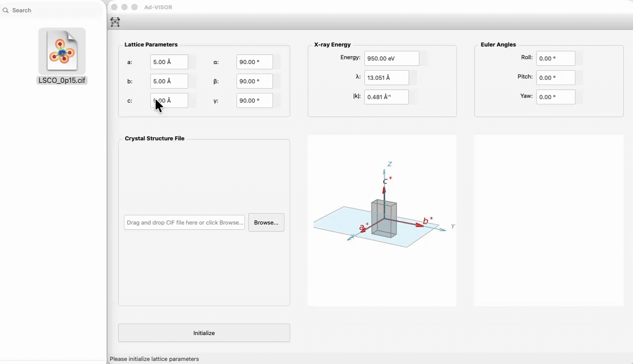Click the crystal lattice toolbar icon

coord(115,21)
